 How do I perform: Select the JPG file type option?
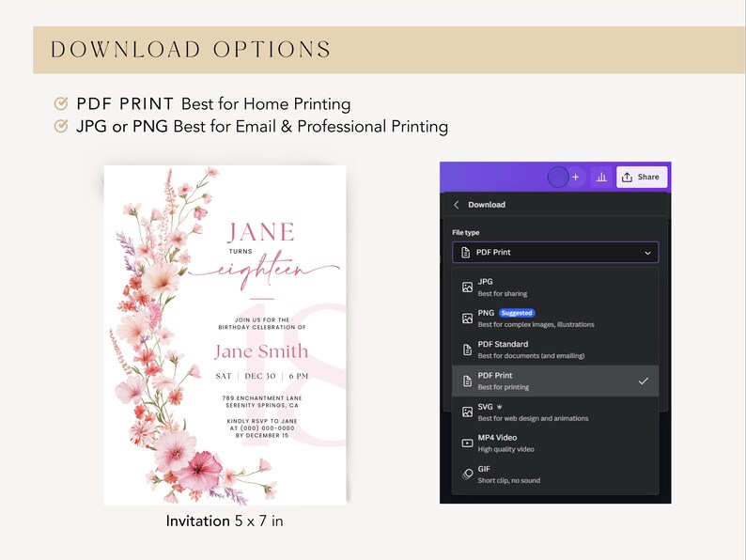click(x=555, y=287)
